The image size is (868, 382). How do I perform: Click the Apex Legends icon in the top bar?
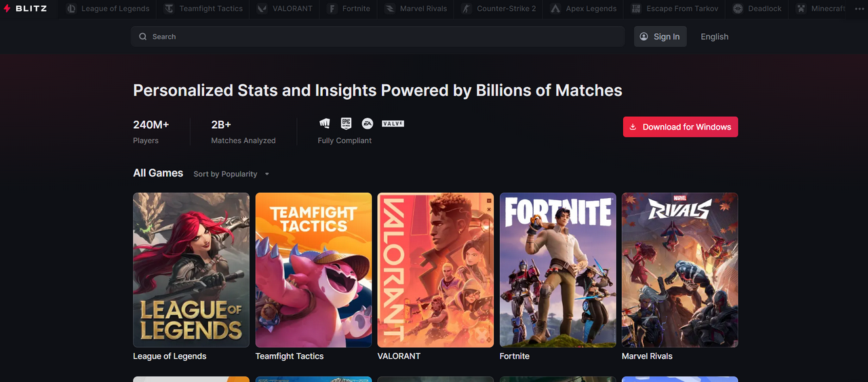(x=555, y=9)
